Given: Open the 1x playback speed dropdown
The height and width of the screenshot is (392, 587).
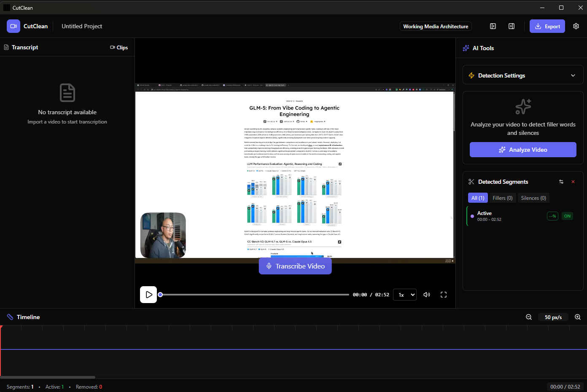Looking at the screenshot, I should click(x=405, y=295).
